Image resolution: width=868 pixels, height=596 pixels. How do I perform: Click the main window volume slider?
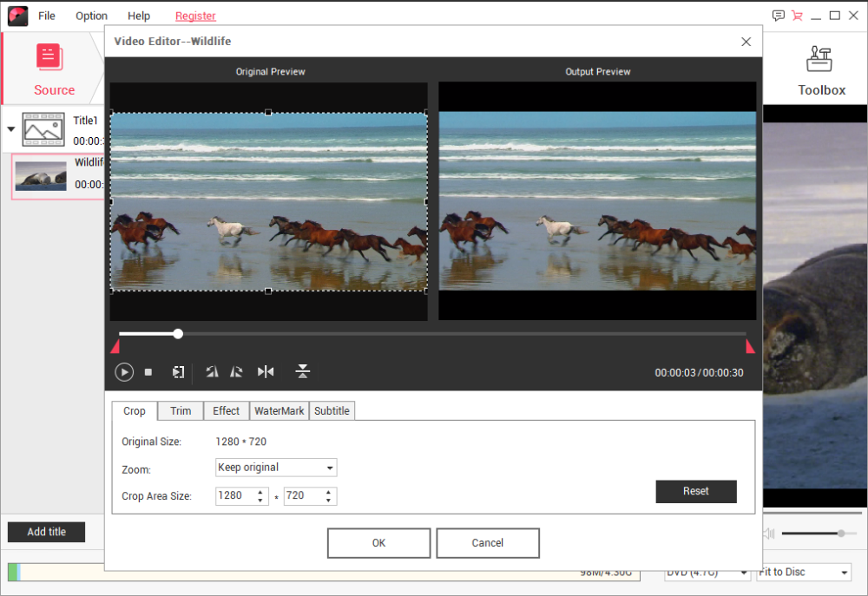pyautogui.click(x=819, y=534)
